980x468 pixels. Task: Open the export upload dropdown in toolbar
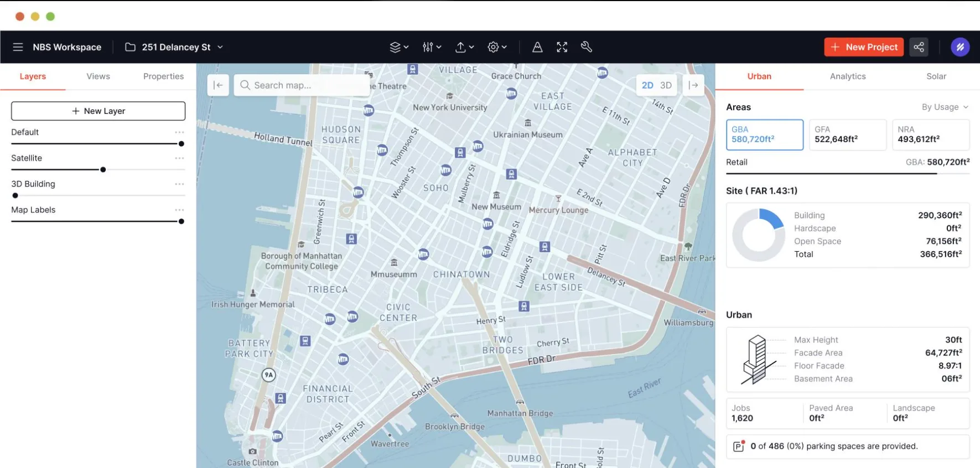pyautogui.click(x=464, y=47)
